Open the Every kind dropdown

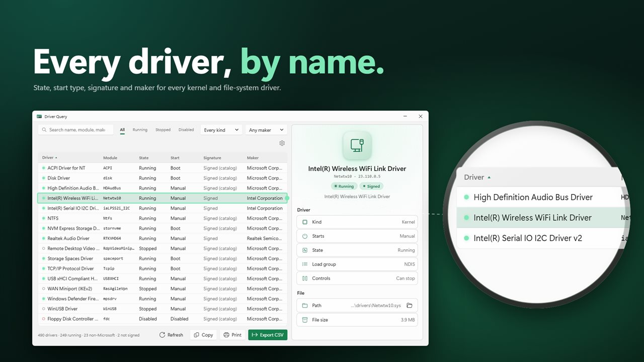click(222, 130)
